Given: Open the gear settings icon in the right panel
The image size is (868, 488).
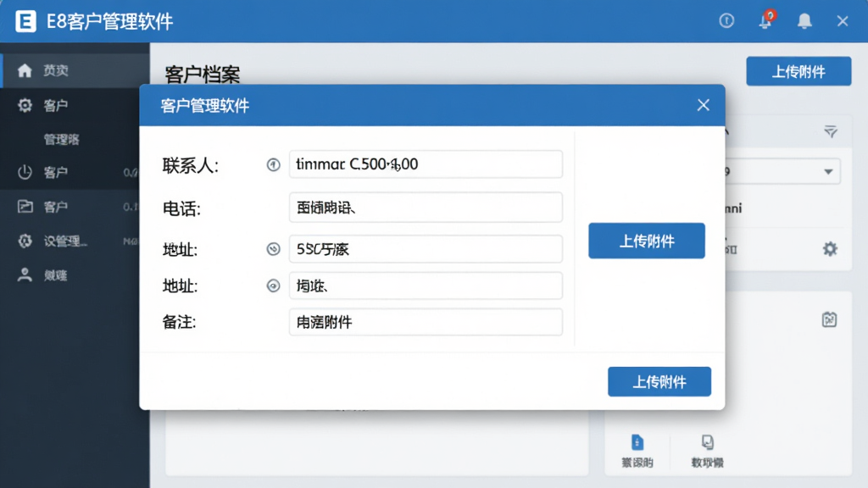Looking at the screenshot, I should [830, 249].
